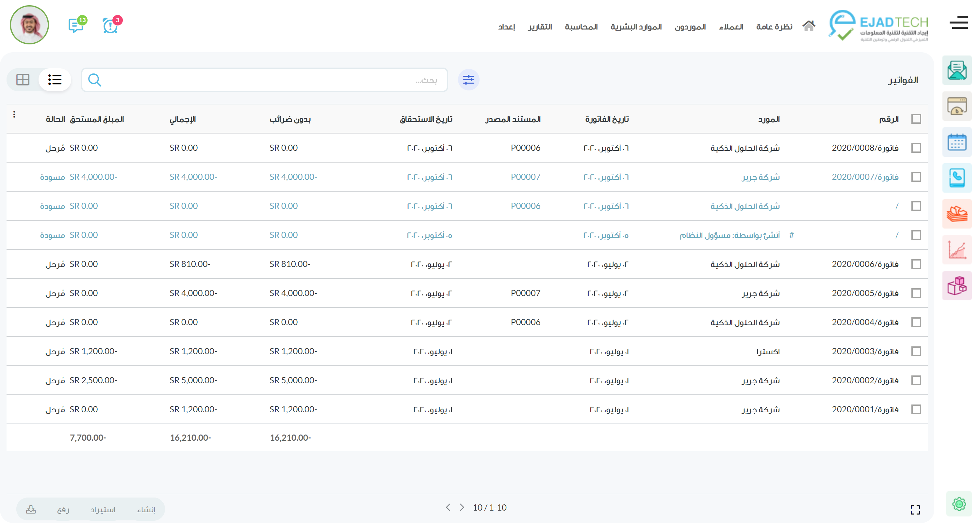This screenshot has height=523, width=980.
Task: Open column options three-dot menu
Action: pyautogui.click(x=14, y=114)
